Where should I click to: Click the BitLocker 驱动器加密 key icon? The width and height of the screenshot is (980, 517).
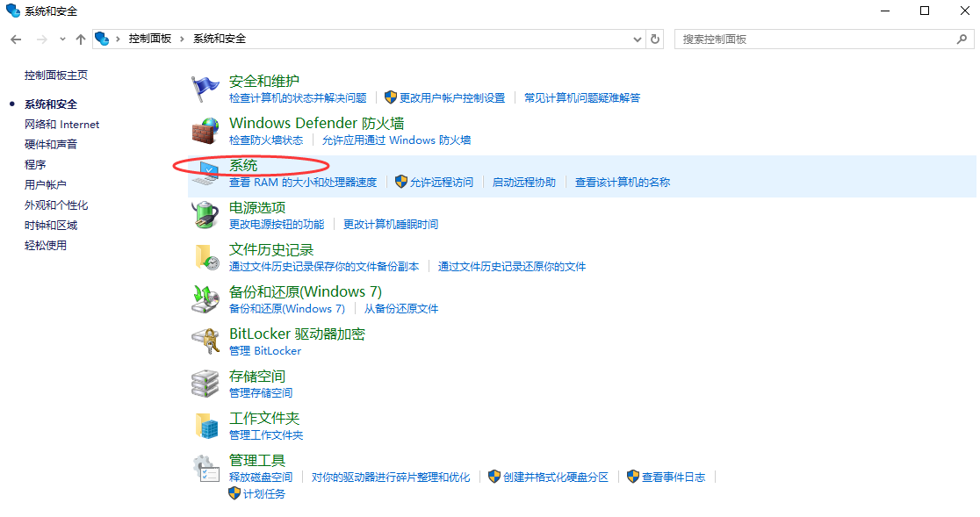coord(204,341)
